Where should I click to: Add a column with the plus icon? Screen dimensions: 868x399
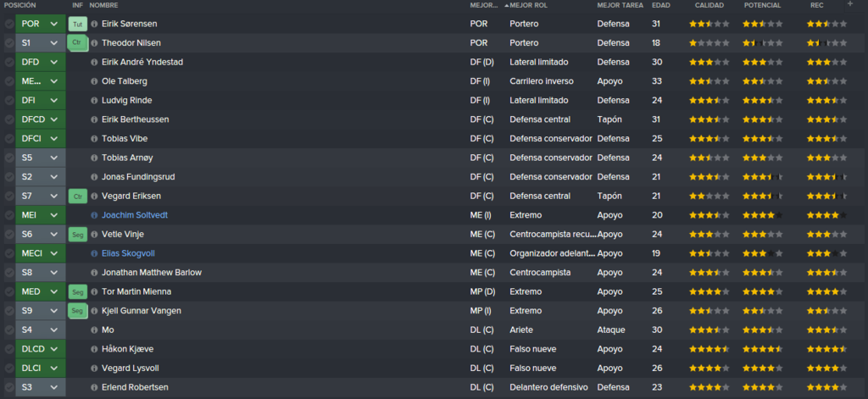(x=850, y=4)
